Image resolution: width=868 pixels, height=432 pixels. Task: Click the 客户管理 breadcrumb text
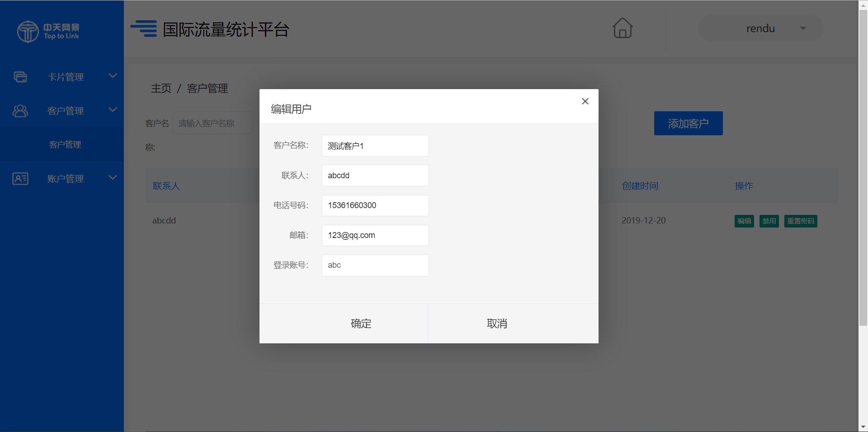(x=208, y=88)
